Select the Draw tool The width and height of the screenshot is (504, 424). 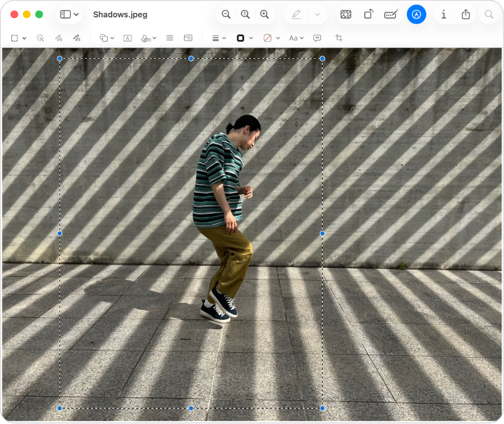click(x=76, y=38)
